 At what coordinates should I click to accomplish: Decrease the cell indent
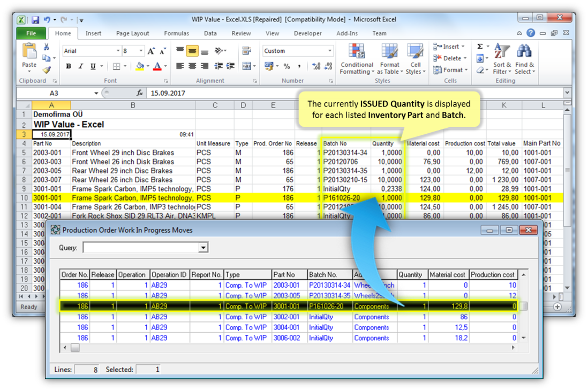[218, 66]
